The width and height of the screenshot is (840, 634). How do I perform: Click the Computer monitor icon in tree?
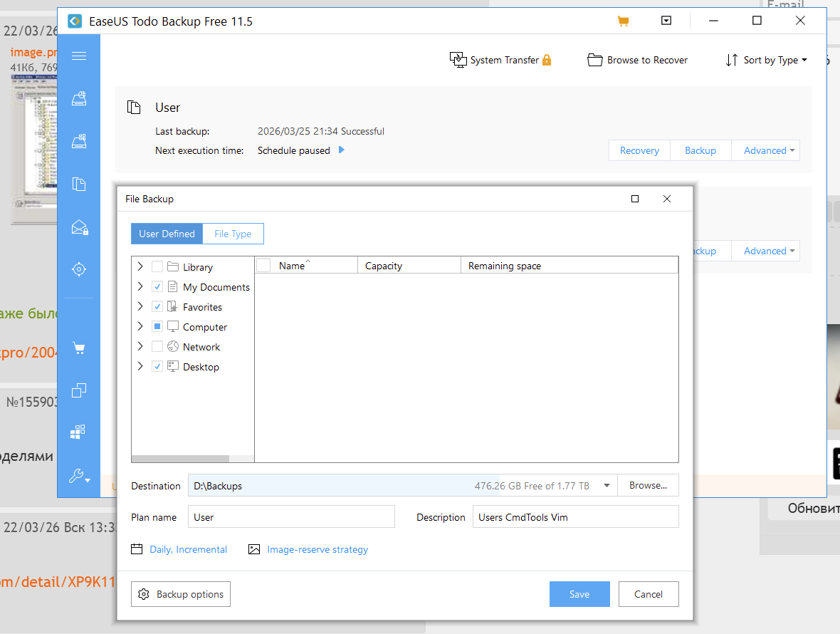tap(172, 326)
